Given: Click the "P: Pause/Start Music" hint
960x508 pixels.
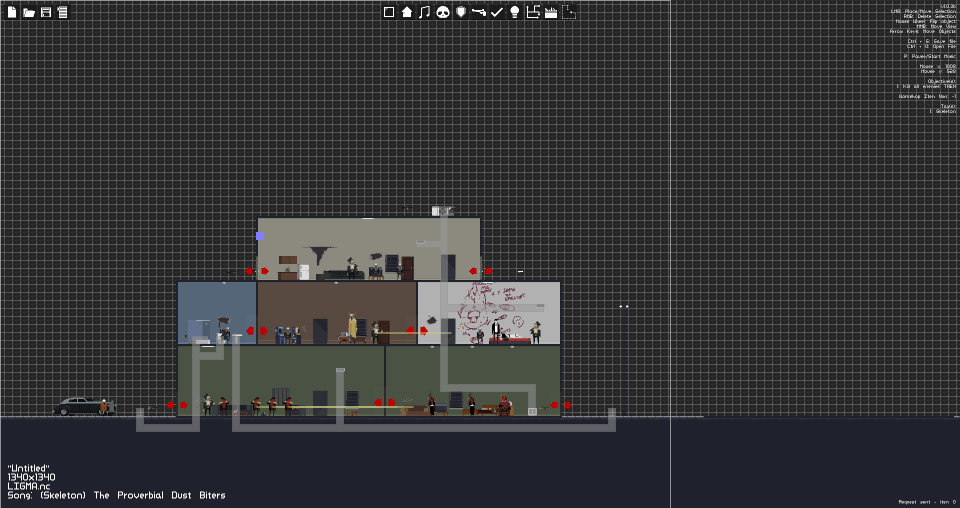Looking at the screenshot, I should click(x=929, y=56).
